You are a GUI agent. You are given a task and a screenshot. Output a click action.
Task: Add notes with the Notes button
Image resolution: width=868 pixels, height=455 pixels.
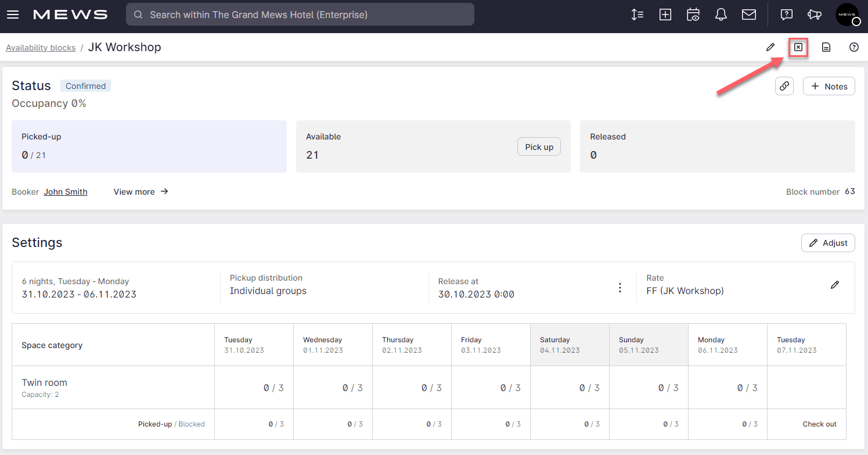[829, 87]
